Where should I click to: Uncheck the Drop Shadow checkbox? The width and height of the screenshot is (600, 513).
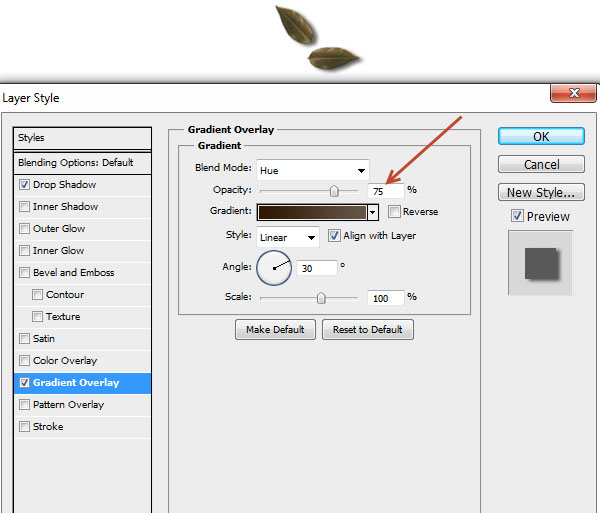[x=24, y=185]
